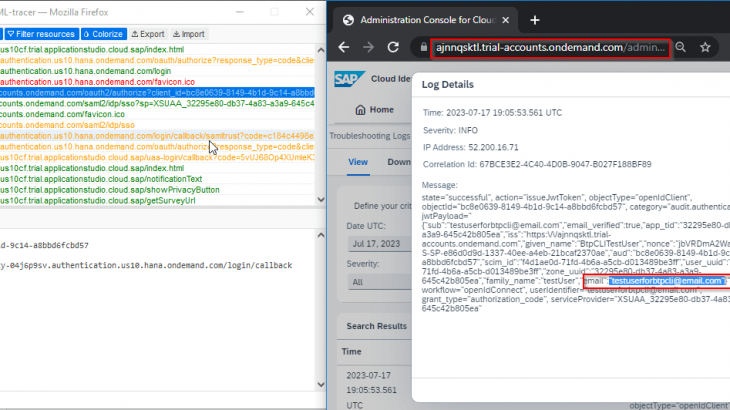730x410 pixels.
Task: Click the Home house icon
Action: (x=360, y=110)
